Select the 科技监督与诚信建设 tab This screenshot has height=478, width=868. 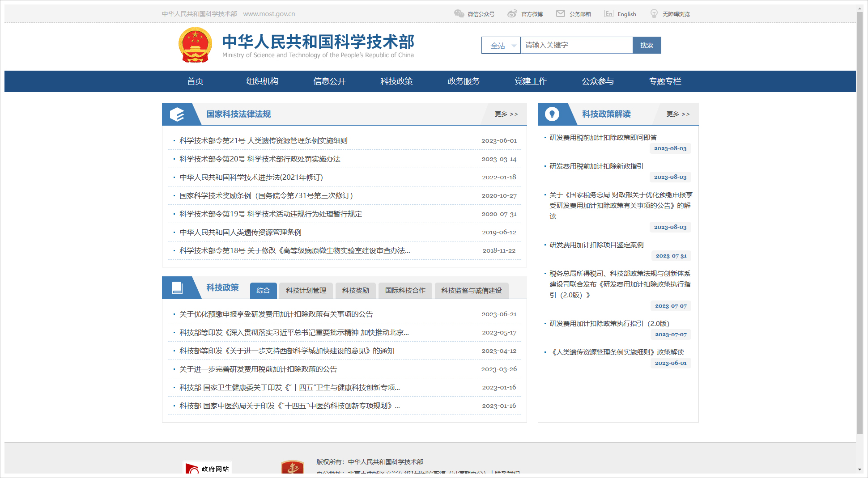(x=472, y=291)
